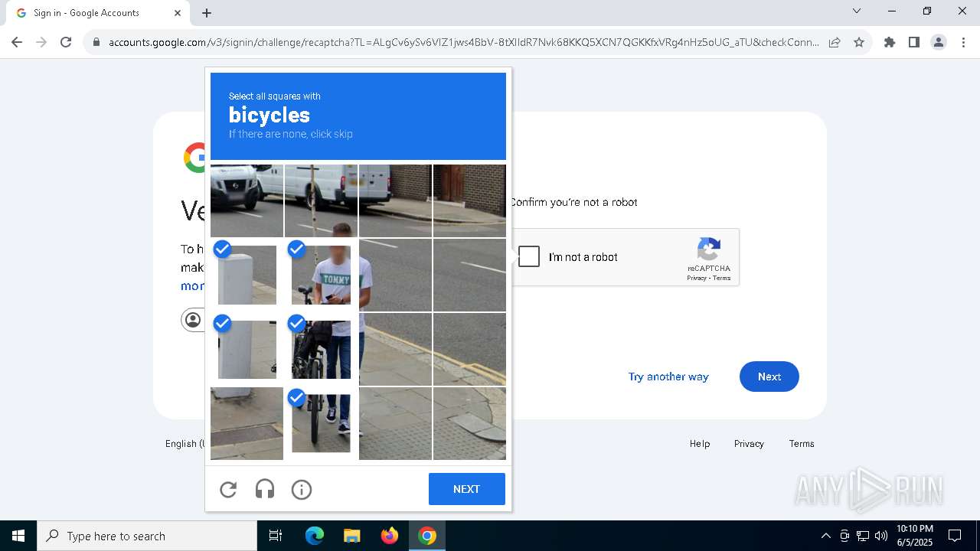The width and height of the screenshot is (980, 551).
Task: Open Task View on taskbar
Action: 276,536
